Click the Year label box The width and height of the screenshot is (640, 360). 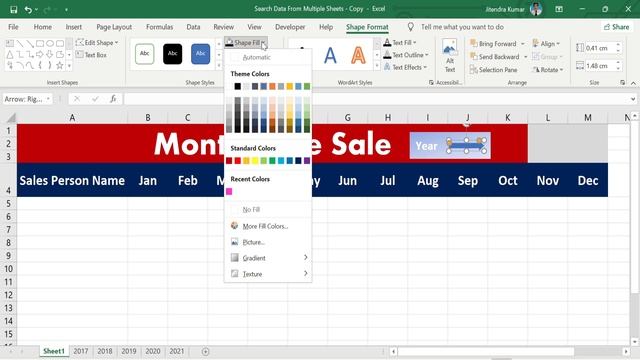tap(426, 146)
